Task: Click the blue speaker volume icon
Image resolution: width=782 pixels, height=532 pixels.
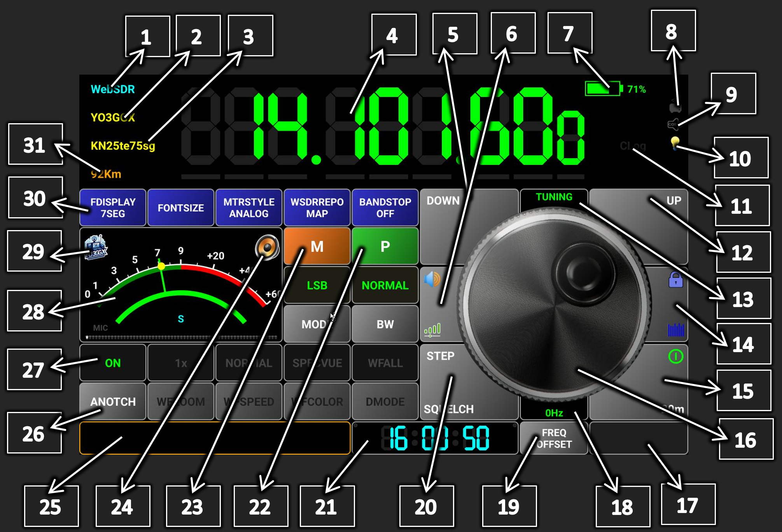Action: coord(432,279)
